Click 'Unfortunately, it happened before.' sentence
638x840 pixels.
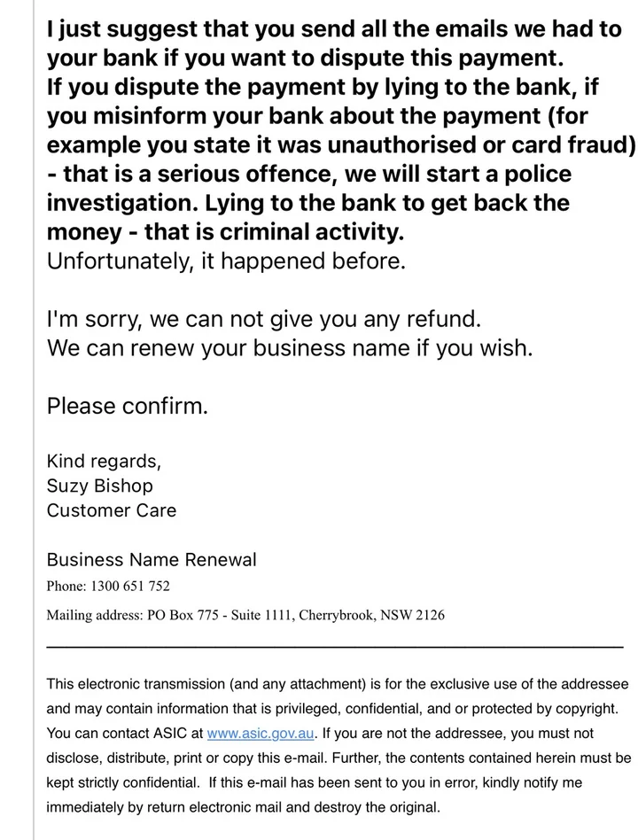(x=226, y=262)
